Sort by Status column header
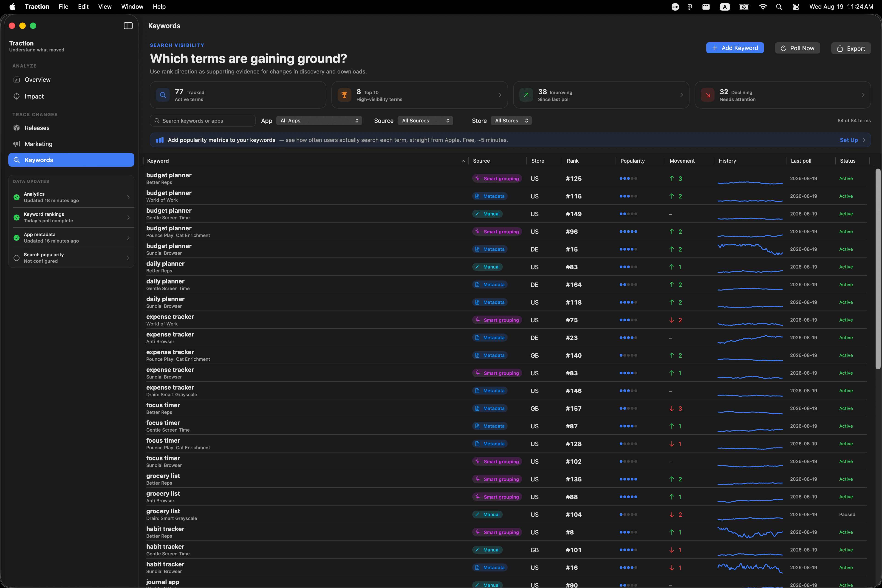Screen dimensions: 882x588 [852, 161]
